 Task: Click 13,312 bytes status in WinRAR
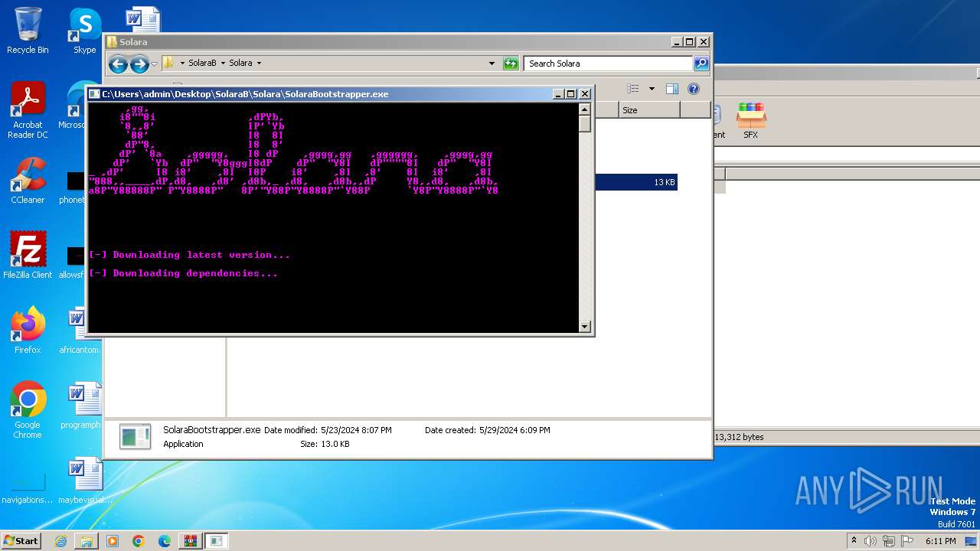click(739, 437)
